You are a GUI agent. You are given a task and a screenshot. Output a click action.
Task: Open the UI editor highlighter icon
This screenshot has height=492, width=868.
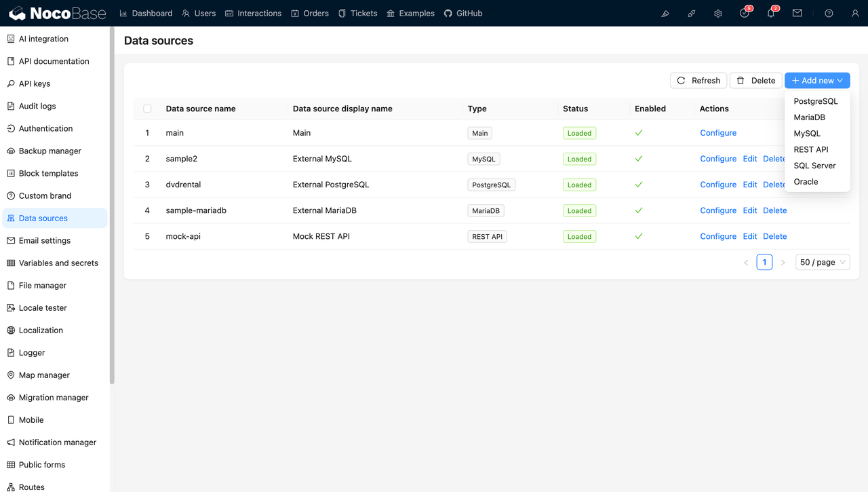pyautogui.click(x=665, y=14)
